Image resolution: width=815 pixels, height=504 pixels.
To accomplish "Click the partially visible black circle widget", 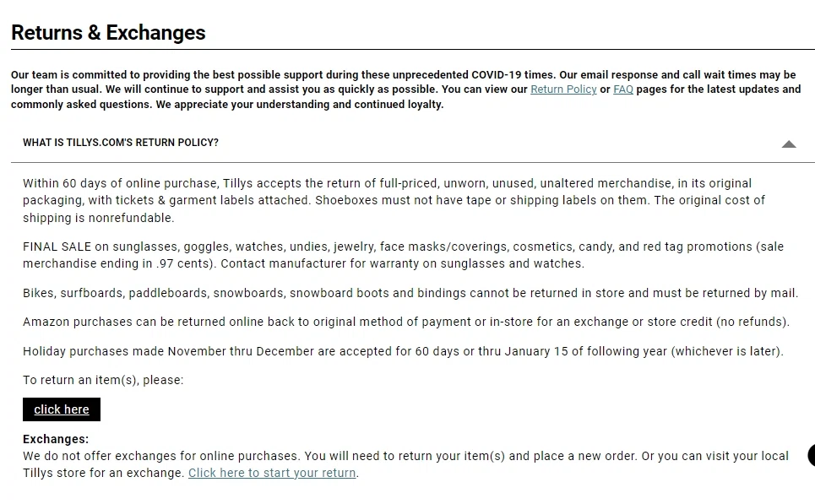I will click(811, 455).
